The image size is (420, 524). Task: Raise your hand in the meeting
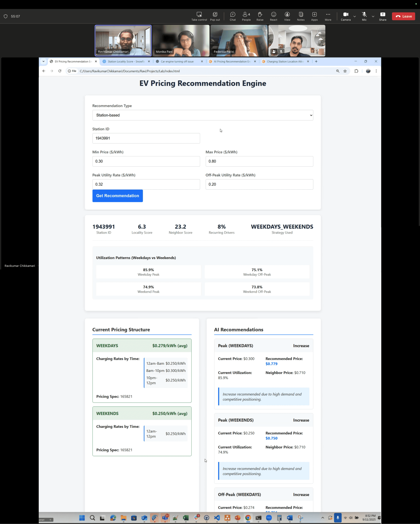coord(260,16)
